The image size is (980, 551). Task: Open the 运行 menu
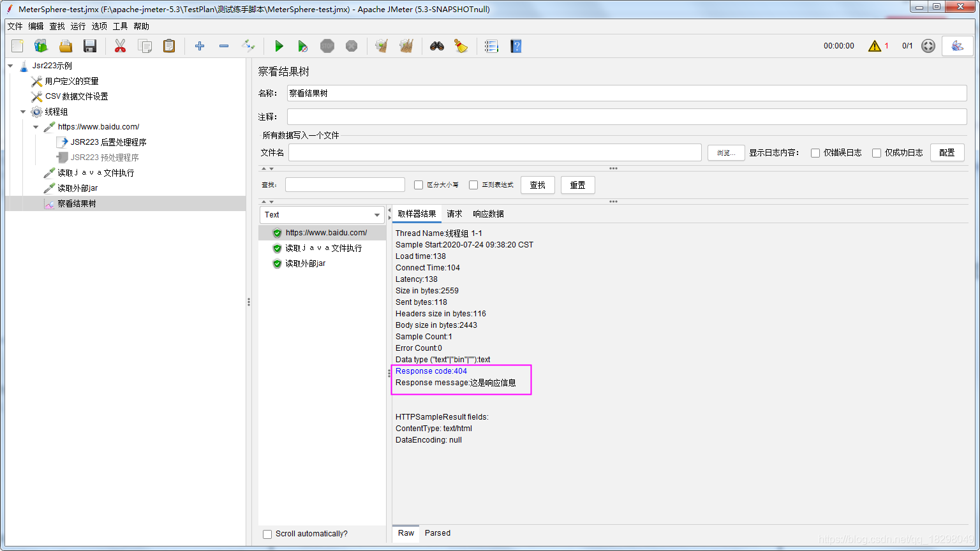78,26
